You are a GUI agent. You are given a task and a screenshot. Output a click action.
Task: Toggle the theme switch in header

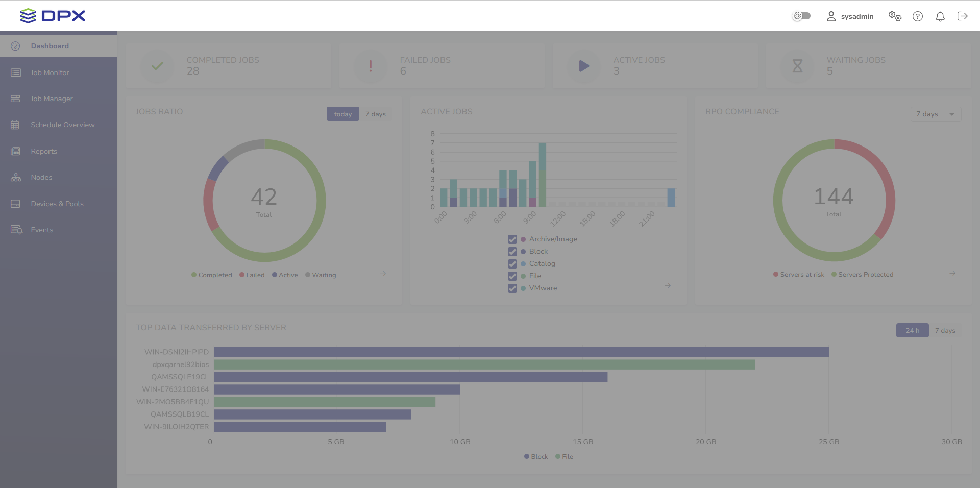click(801, 16)
